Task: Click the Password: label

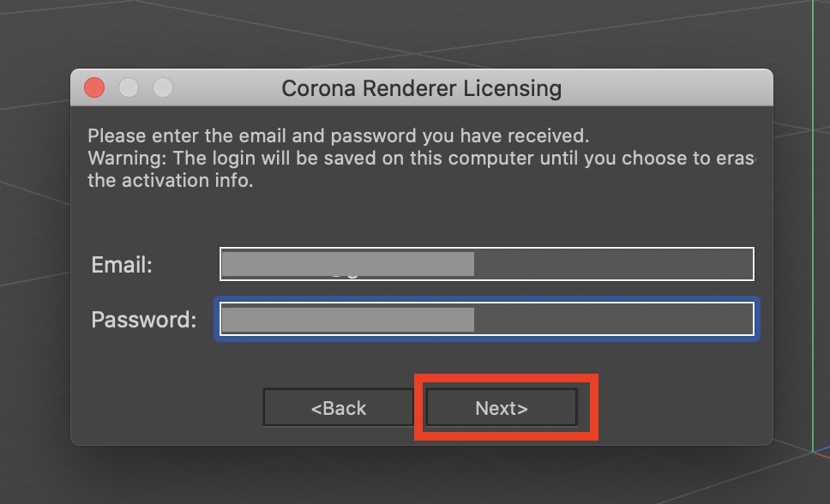Action: click(143, 320)
